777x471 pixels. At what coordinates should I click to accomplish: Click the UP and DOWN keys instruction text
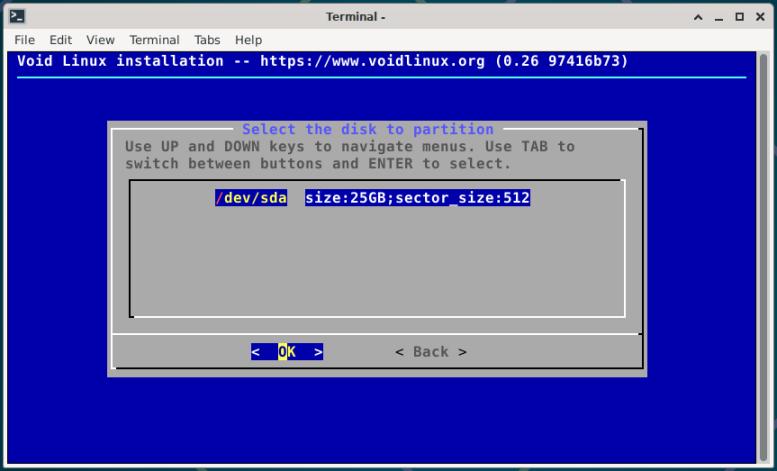tap(349, 155)
